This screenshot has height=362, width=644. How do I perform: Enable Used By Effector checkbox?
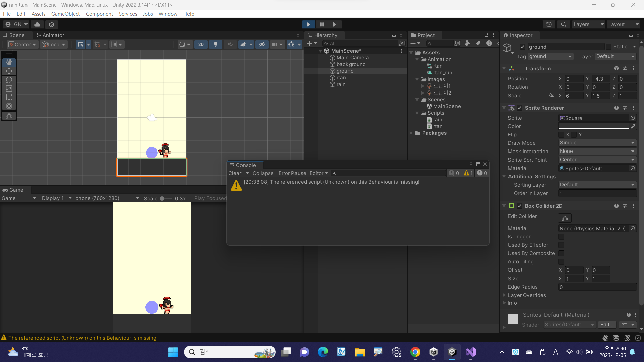(561, 245)
